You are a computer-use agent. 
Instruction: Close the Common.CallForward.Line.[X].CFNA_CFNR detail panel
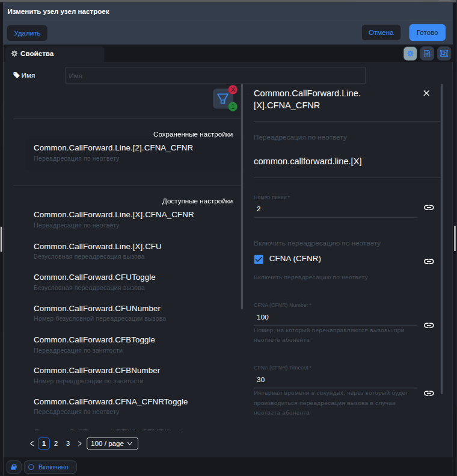426,93
